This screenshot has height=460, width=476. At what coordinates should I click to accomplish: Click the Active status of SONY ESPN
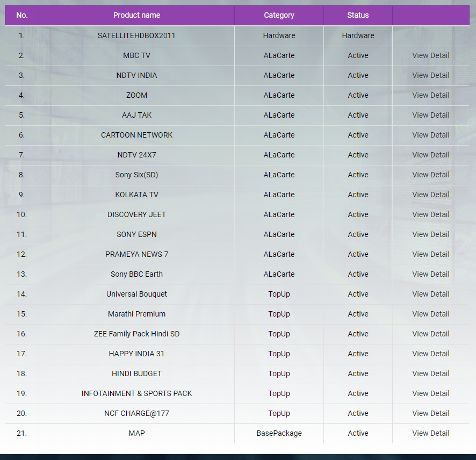[358, 234]
